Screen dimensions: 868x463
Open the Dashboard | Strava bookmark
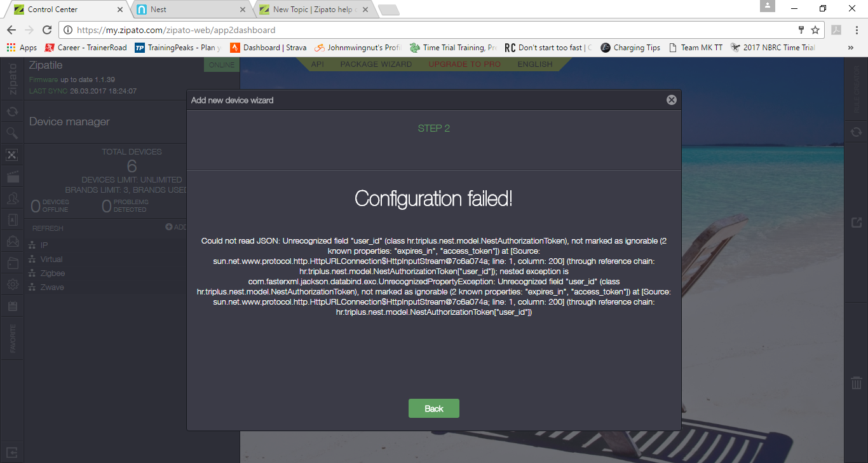pos(268,48)
